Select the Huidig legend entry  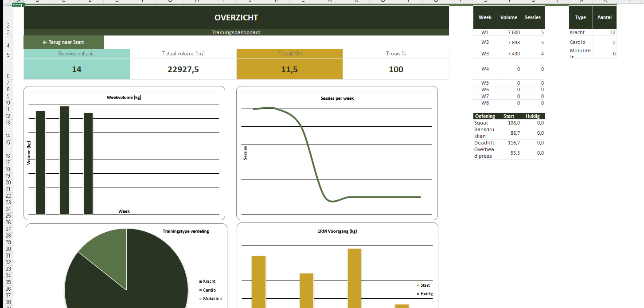click(426, 294)
